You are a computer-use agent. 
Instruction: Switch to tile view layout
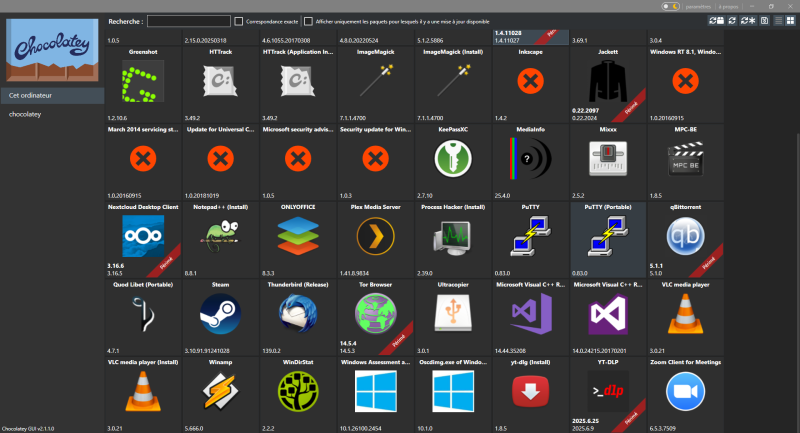tap(790, 20)
